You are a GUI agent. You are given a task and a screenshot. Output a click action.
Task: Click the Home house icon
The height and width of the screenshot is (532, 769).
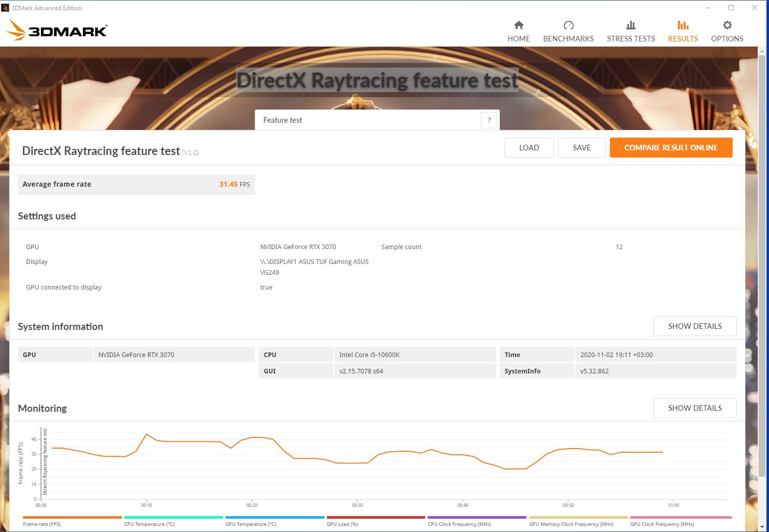pyautogui.click(x=518, y=25)
